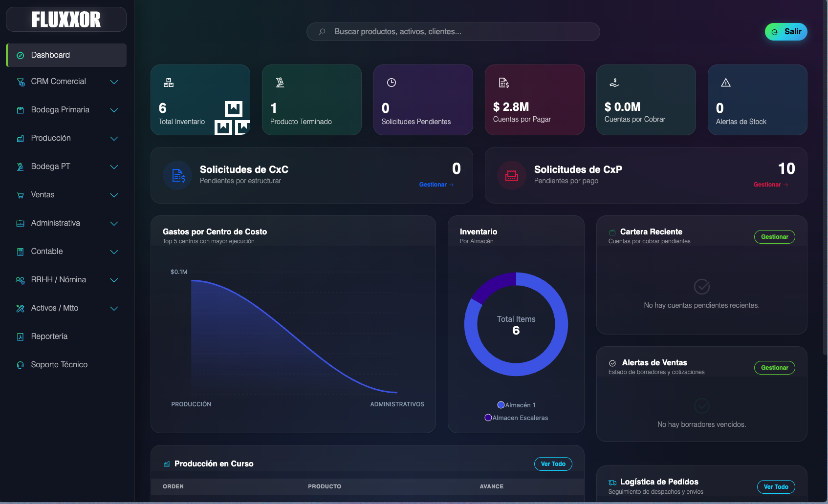Click the Activos / Mtto tools icon
The image size is (828, 504).
(x=20, y=308)
